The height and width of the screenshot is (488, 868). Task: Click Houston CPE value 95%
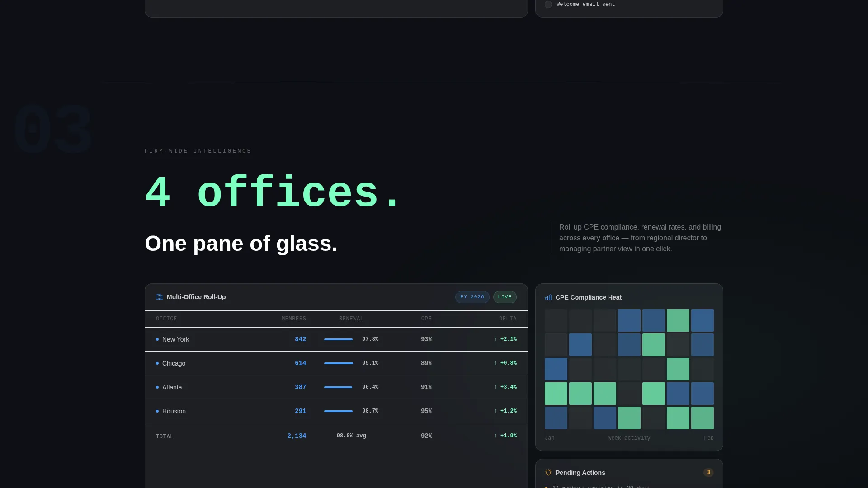426,411
